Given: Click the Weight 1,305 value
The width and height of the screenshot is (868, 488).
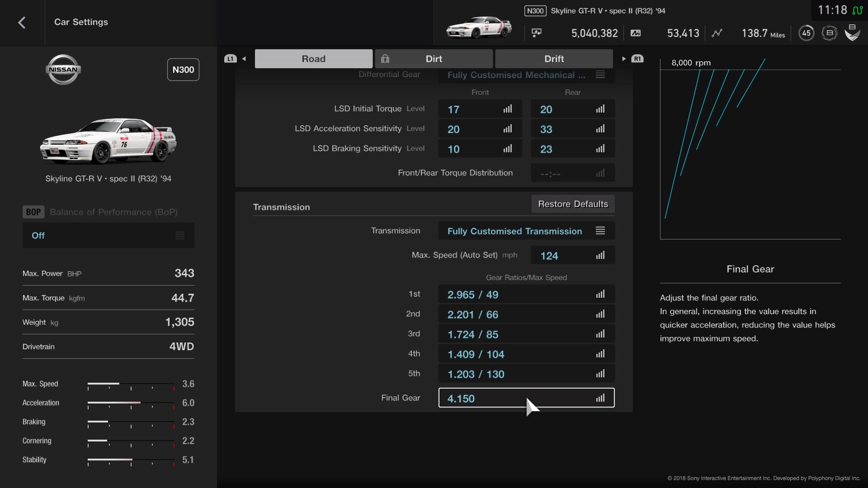Looking at the screenshot, I should click(x=179, y=322).
